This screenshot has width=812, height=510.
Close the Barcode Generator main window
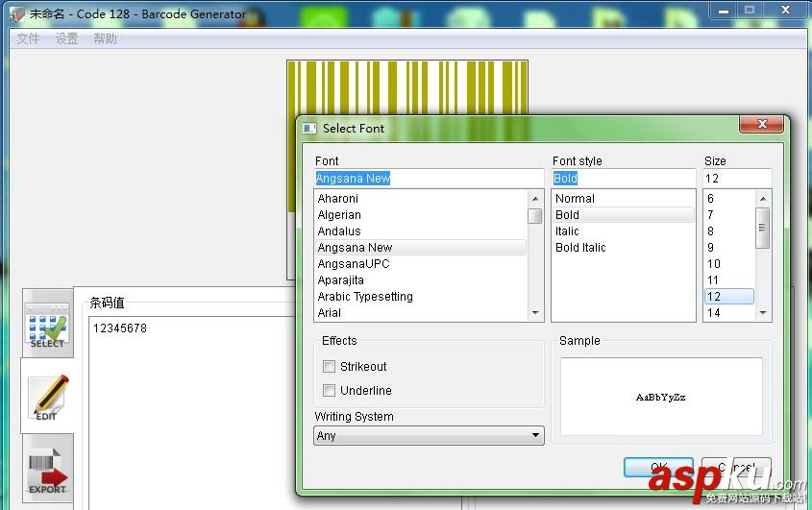(785, 10)
